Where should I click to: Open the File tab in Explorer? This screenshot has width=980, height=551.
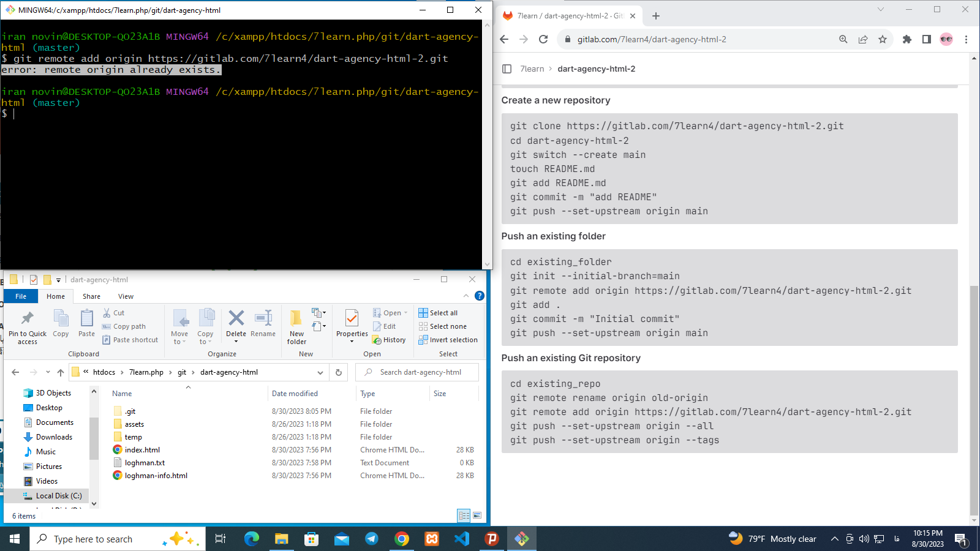21,296
